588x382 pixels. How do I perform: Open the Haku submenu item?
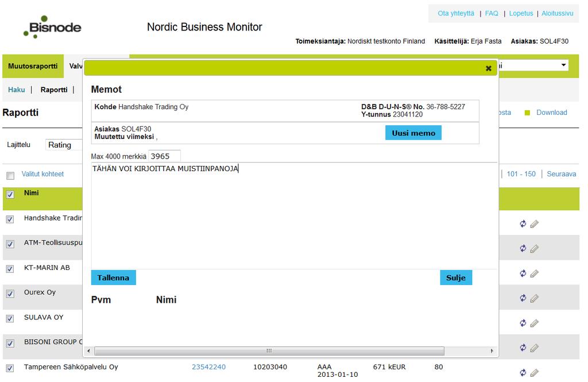[17, 90]
